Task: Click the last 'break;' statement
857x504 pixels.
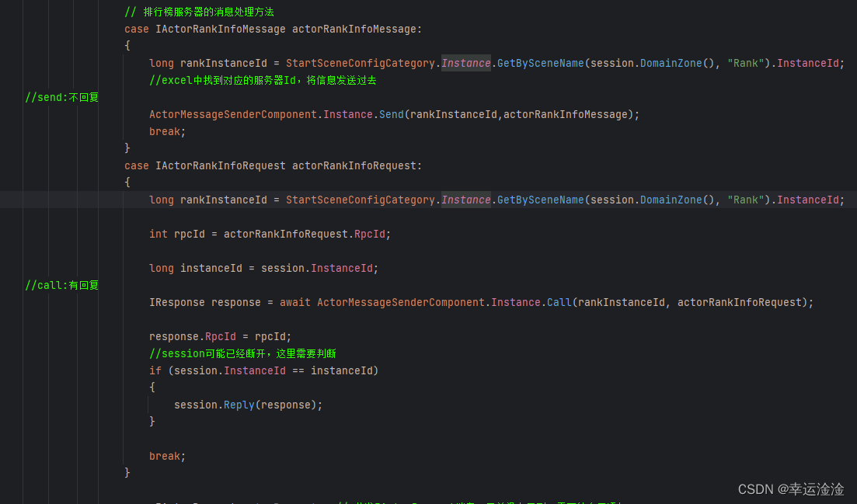Action: 167,456
